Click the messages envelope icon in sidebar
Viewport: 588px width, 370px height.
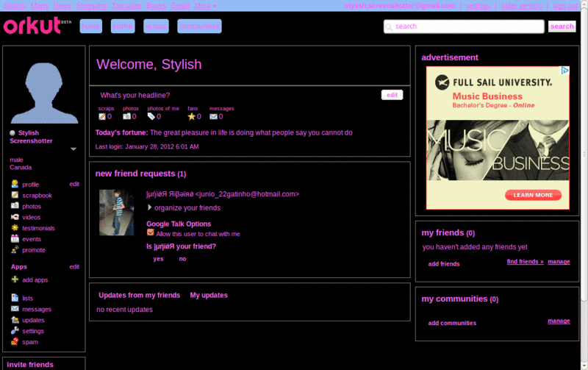[x=15, y=308]
